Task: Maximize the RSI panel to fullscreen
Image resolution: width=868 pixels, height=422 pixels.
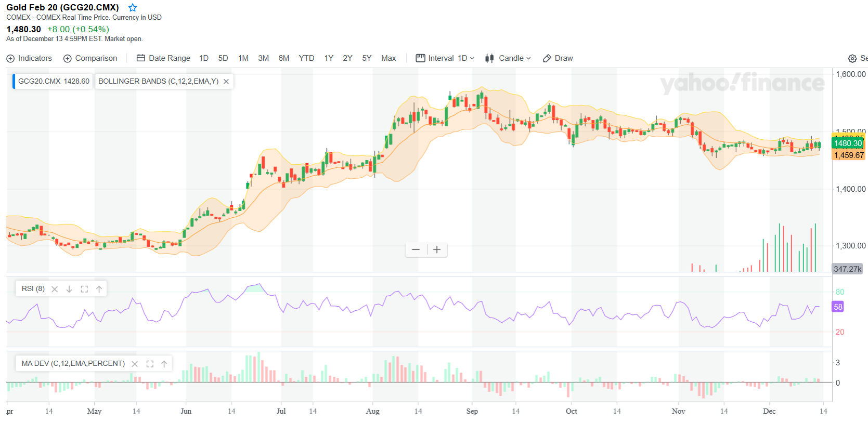Action: pyautogui.click(x=84, y=289)
